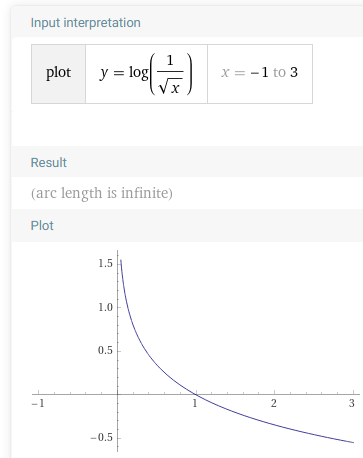Click the 0.5 label on the y-axis
The image size is (363, 458).
(105, 351)
